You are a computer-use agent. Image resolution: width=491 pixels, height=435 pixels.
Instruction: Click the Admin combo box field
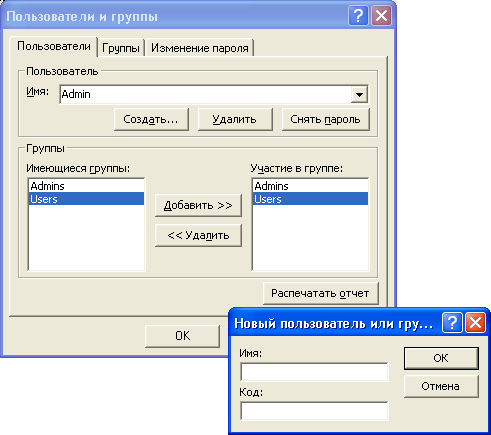click(214, 94)
